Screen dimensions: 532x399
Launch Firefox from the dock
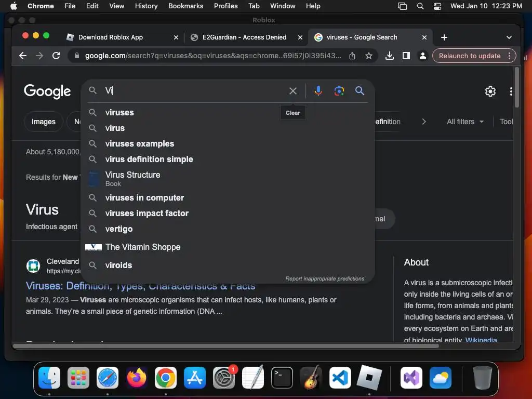click(137, 377)
